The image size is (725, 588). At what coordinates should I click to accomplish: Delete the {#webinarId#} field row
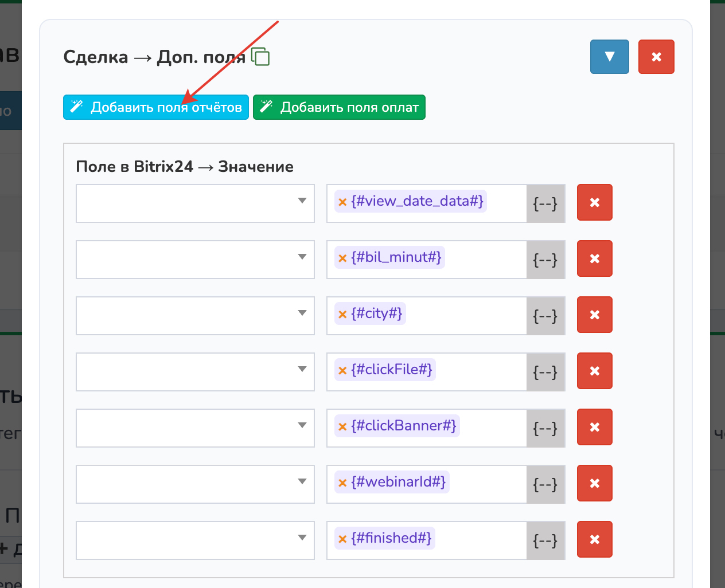(594, 483)
